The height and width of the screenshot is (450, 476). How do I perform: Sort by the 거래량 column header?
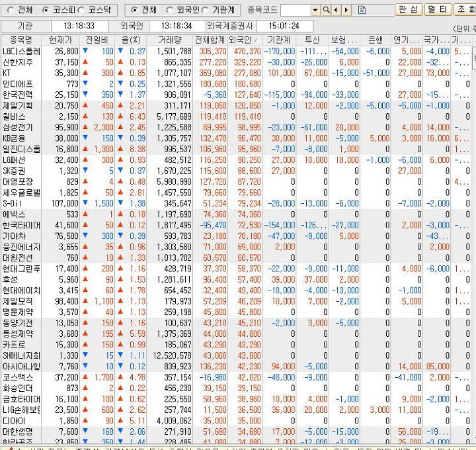click(170, 40)
